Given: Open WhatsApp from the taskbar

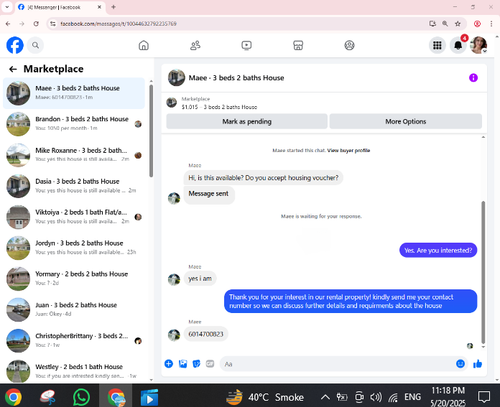Looking at the screenshot, I should 81,397.
